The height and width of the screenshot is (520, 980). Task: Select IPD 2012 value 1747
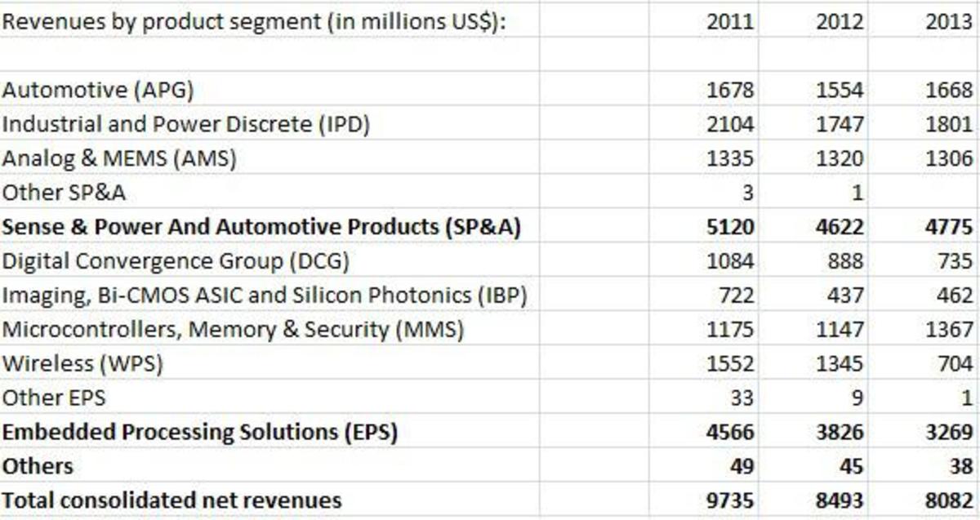point(840,124)
